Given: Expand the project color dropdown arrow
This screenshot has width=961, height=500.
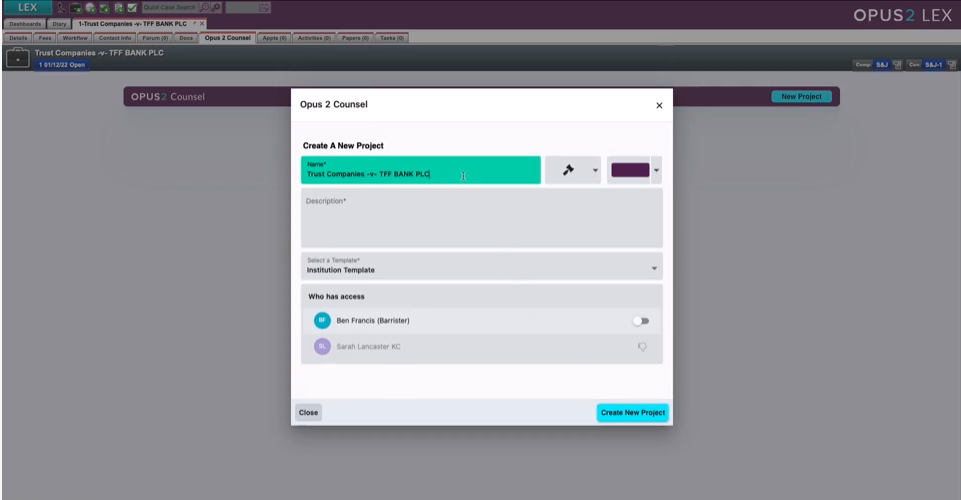Looking at the screenshot, I should click(656, 170).
